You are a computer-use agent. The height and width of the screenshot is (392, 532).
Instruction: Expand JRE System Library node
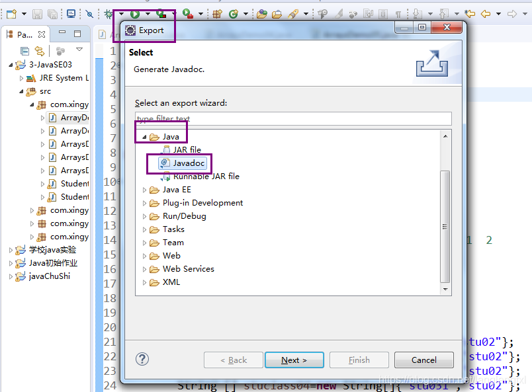coord(21,78)
